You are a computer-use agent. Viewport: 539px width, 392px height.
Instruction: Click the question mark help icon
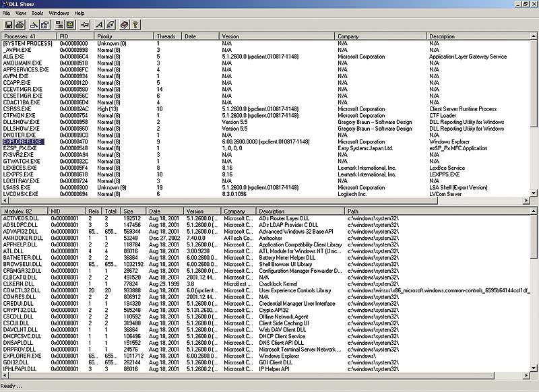click(135, 25)
